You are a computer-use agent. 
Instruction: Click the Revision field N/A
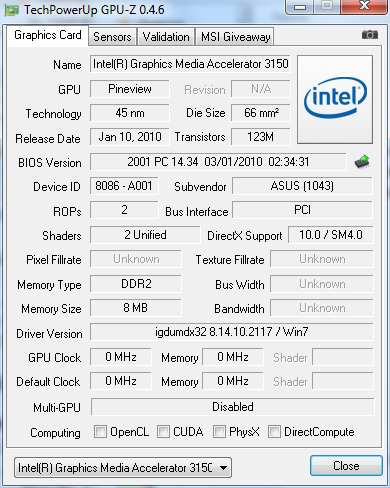point(261,89)
